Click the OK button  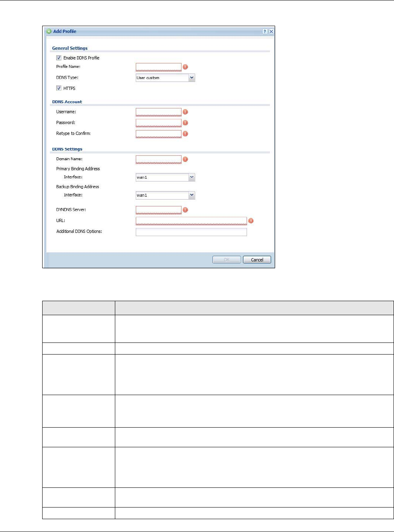point(227,260)
